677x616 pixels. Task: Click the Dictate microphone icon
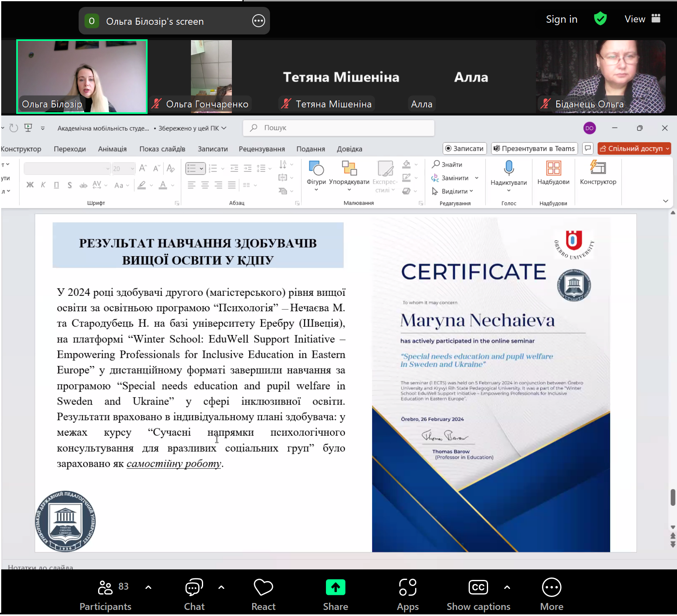[508, 168]
